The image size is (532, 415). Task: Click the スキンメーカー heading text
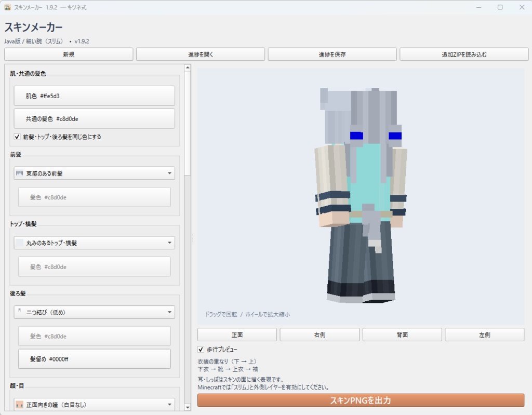click(33, 27)
